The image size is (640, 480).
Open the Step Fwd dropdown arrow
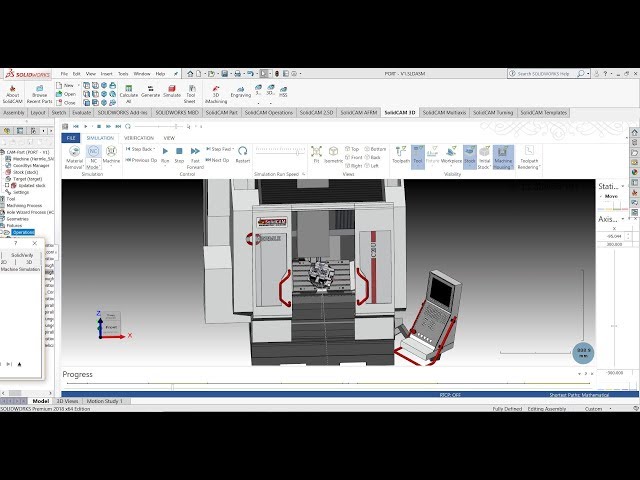(x=233, y=149)
